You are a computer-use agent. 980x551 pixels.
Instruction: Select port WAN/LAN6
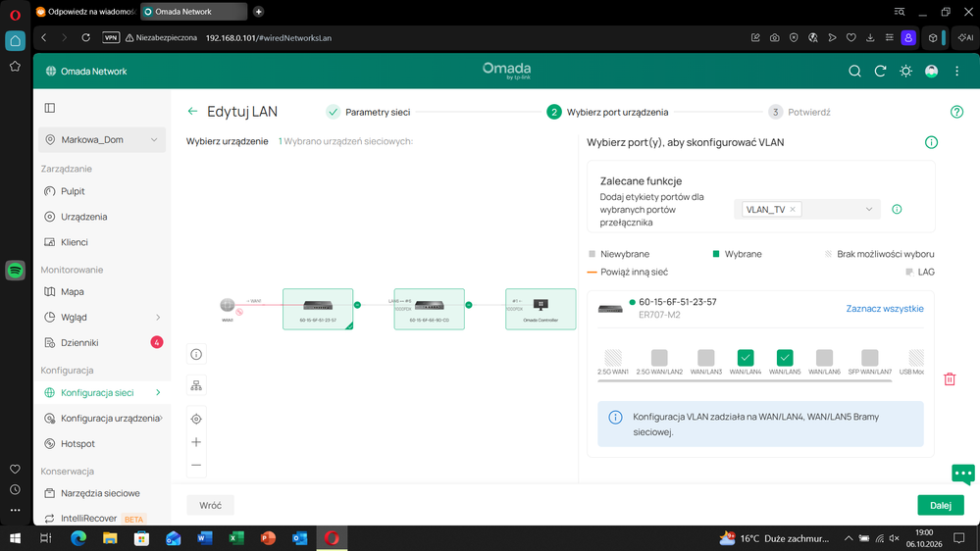(824, 357)
